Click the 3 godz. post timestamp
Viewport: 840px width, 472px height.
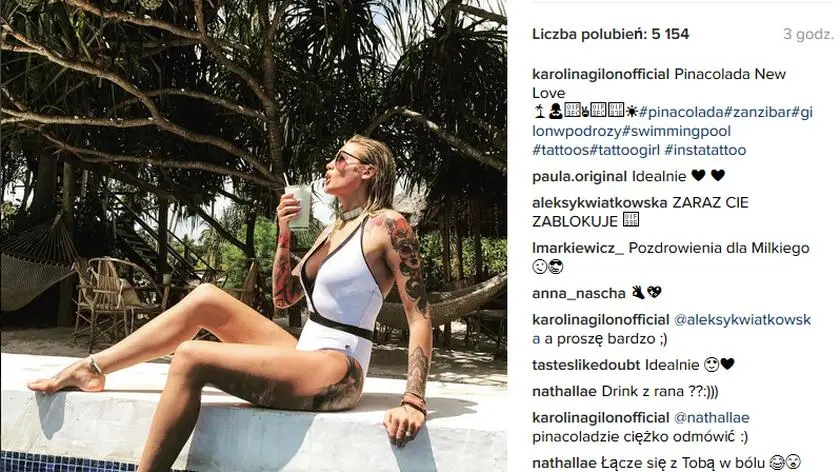point(808,34)
